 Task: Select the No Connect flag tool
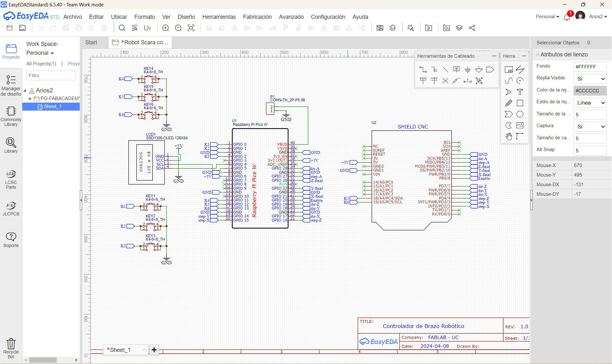click(x=445, y=81)
